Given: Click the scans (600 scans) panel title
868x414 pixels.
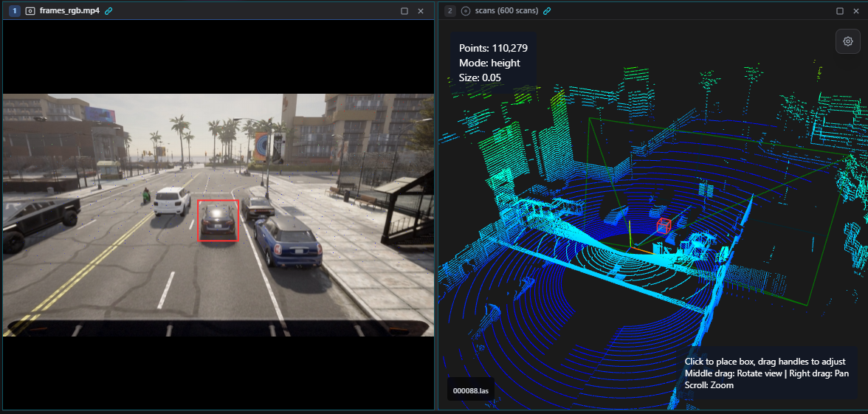Looking at the screenshot, I should [506, 10].
